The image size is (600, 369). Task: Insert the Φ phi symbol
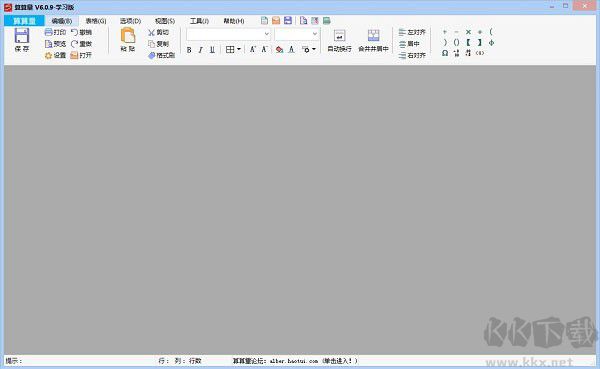pos(491,42)
